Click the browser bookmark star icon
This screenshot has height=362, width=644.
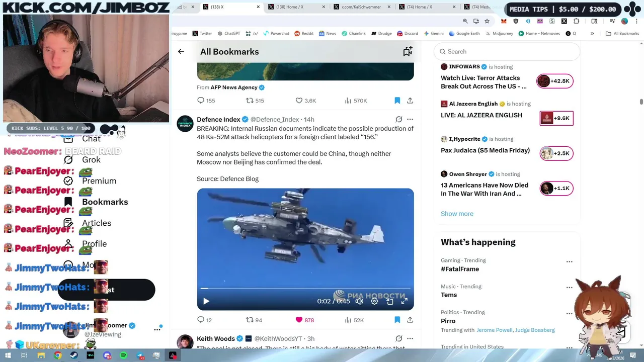487,21
